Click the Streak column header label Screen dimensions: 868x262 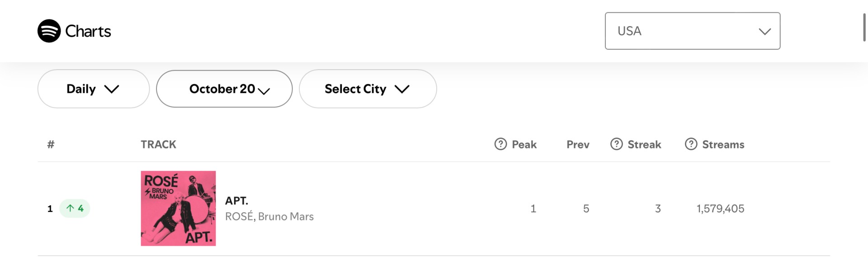[644, 144]
